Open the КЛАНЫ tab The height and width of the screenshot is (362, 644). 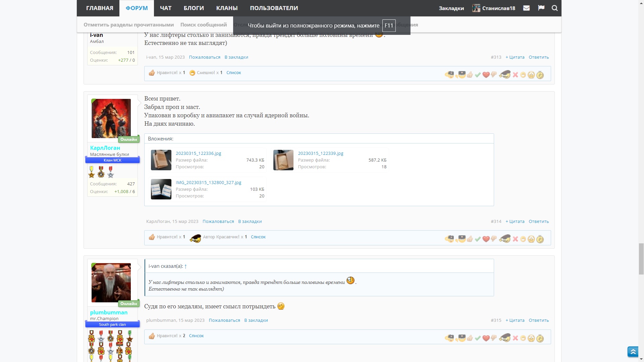227,8
